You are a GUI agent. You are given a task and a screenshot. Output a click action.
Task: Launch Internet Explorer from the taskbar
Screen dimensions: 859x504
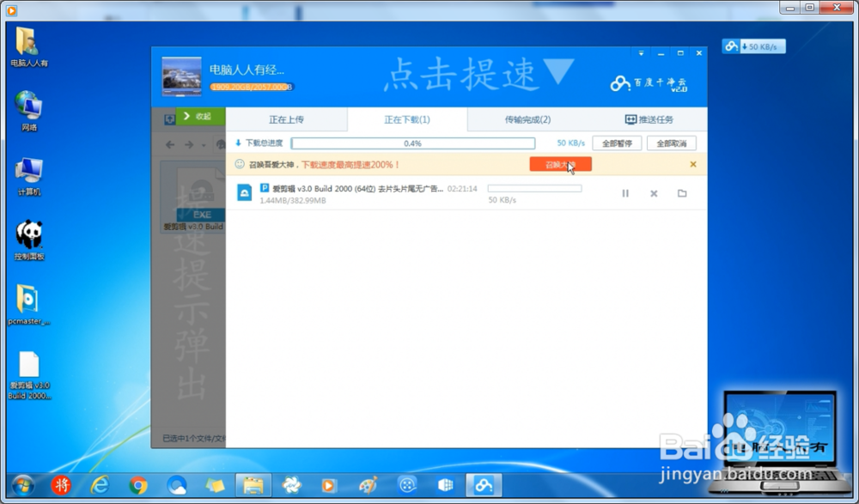[99, 485]
